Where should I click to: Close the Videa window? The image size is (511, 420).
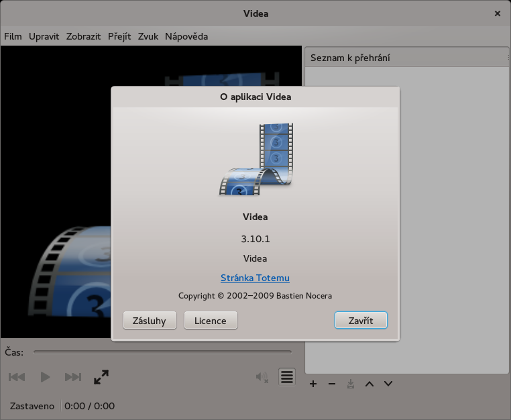click(x=498, y=13)
